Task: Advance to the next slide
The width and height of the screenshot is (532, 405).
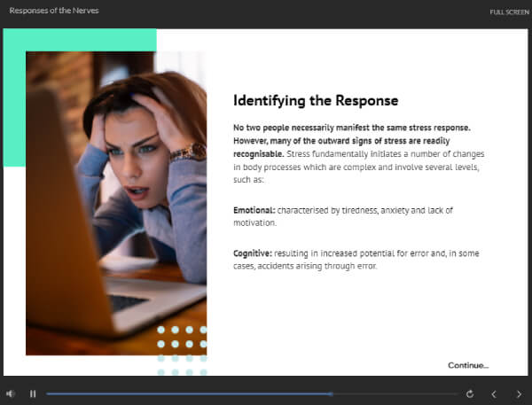Action: 519,393
